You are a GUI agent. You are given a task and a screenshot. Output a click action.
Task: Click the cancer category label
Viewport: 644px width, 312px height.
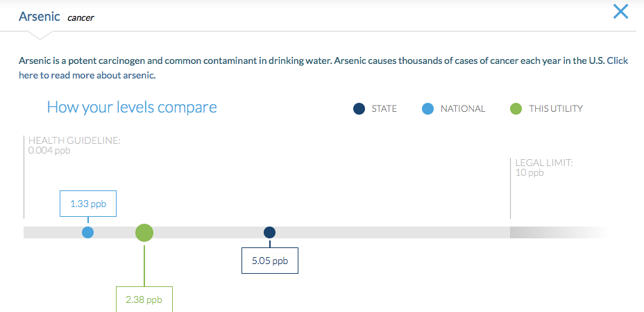80,17
